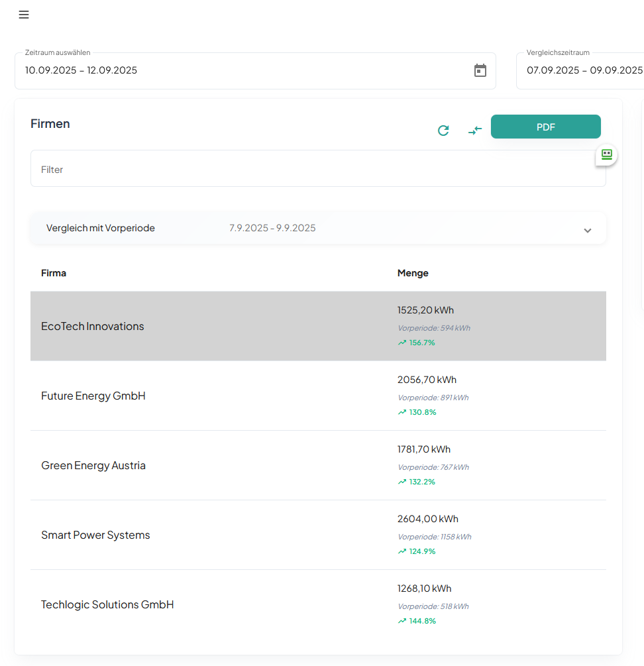The width and height of the screenshot is (644, 666).
Task: Click the 2604,00 kWh amount value
Action: point(427,519)
